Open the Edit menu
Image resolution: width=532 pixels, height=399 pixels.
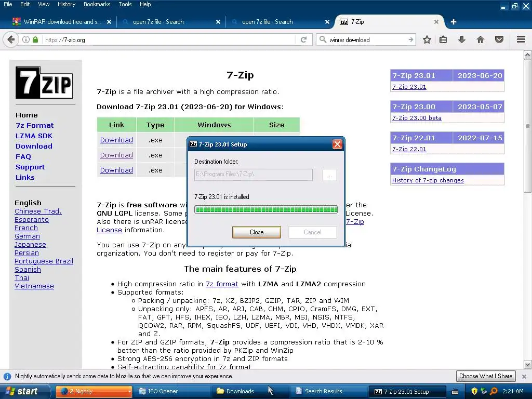25,4
